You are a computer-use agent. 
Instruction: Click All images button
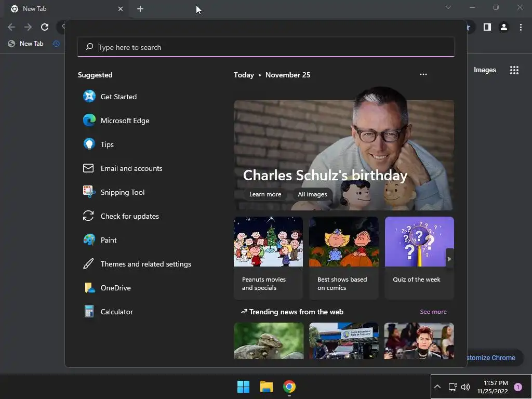point(312,194)
